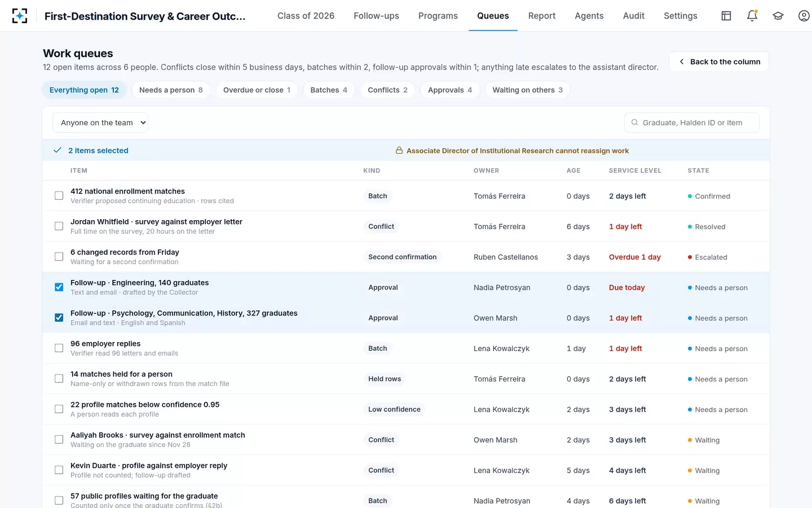Click the Overdue 1 day label
The width and height of the screenshot is (812, 508).
coord(634,257)
